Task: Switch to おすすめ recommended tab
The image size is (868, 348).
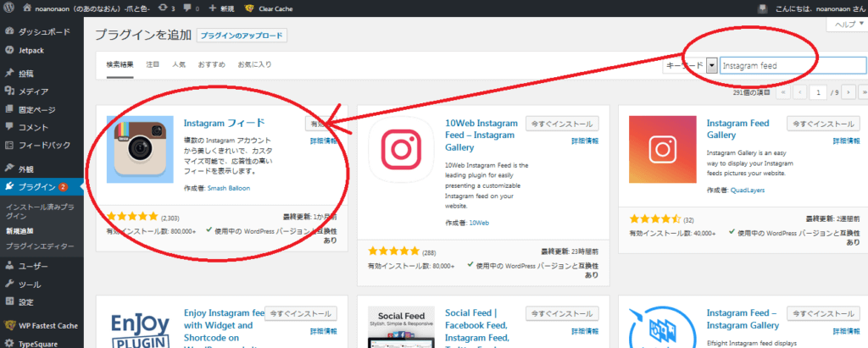Action: coord(211,64)
